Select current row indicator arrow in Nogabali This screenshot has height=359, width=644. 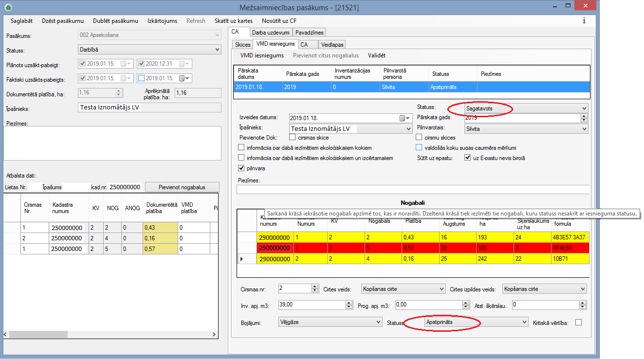[x=242, y=259]
